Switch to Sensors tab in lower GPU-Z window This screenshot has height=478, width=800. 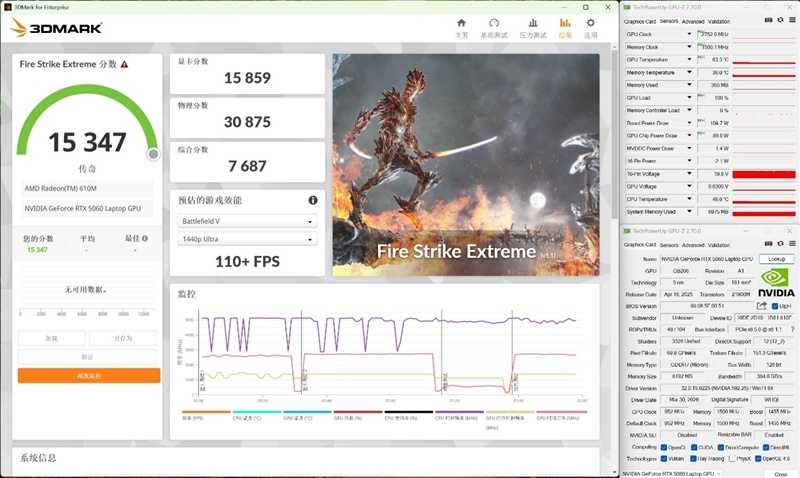[668, 245]
